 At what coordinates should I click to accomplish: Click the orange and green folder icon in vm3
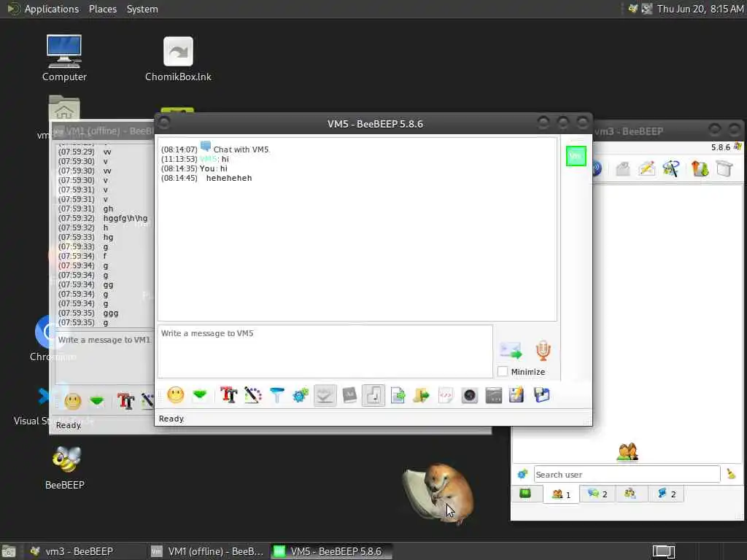click(700, 168)
